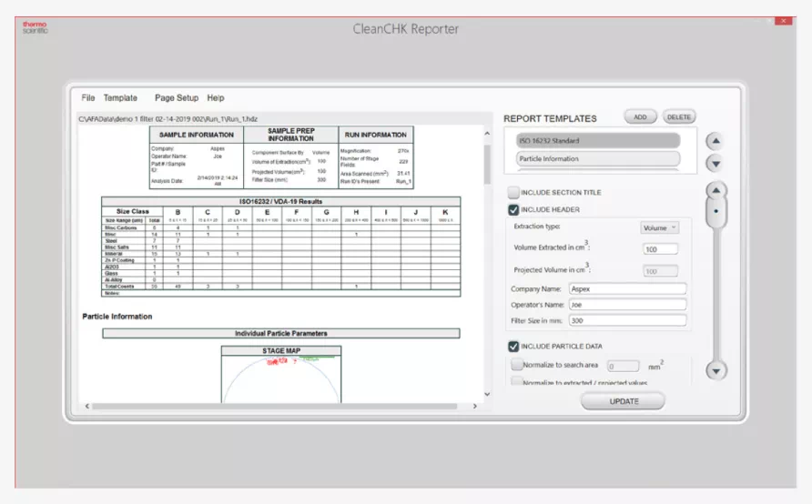The image size is (812, 504).
Task: Enable the Include Section Title checkbox
Action: pos(513,193)
